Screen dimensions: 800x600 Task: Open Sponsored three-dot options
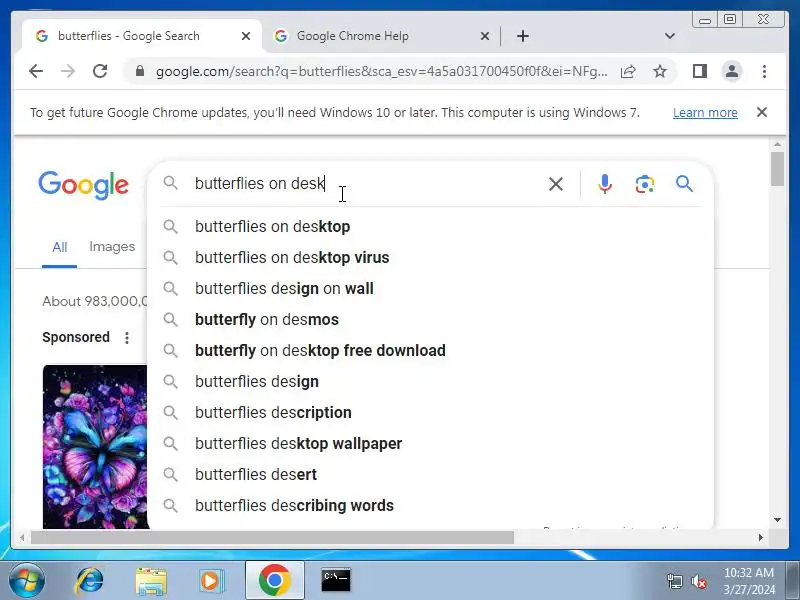coord(127,337)
